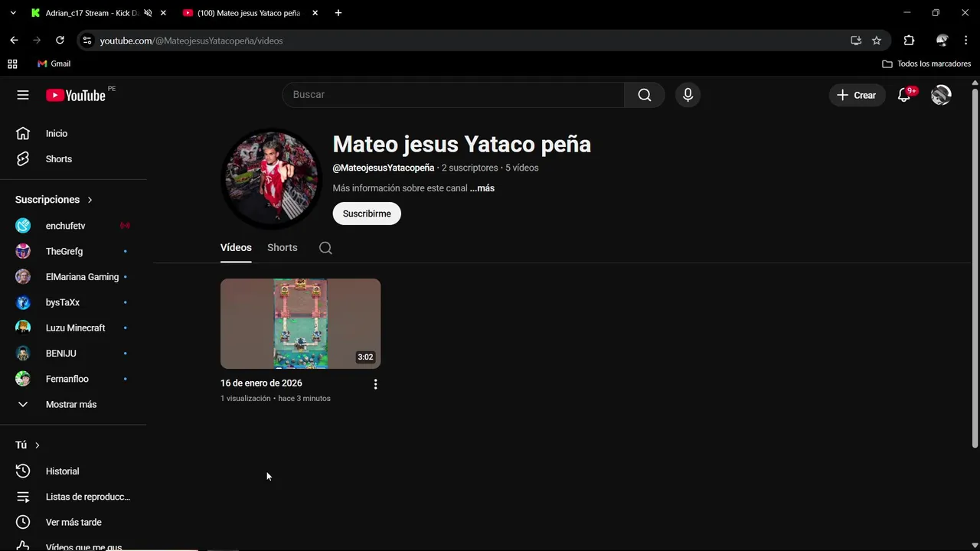Viewport: 980px width, 551px height.
Task: Bookmark this page with star icon
Action: coord(877,41)
